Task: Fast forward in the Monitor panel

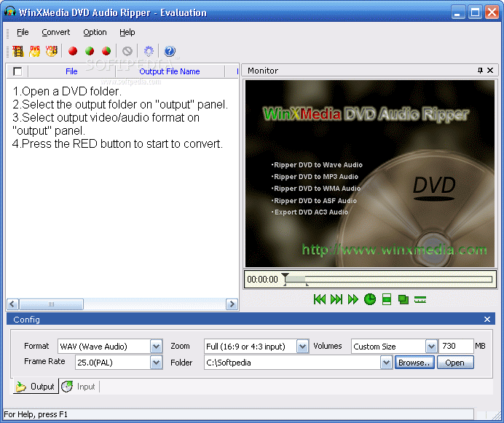Action: click(353, 299)
